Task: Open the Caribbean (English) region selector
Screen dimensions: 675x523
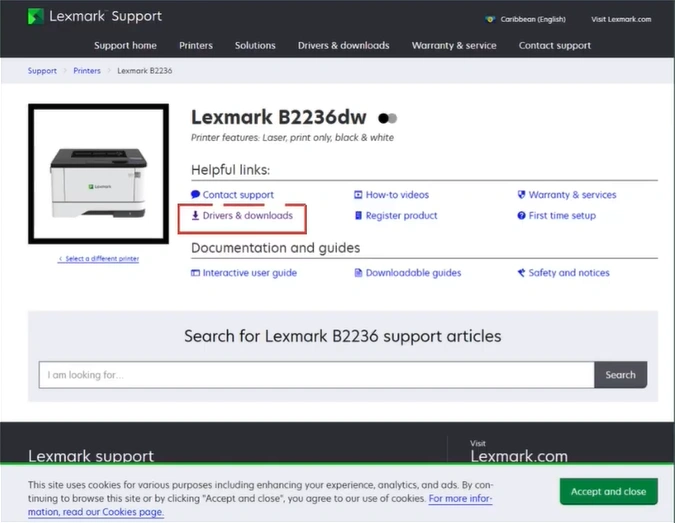Action: (x=525, y=19)
